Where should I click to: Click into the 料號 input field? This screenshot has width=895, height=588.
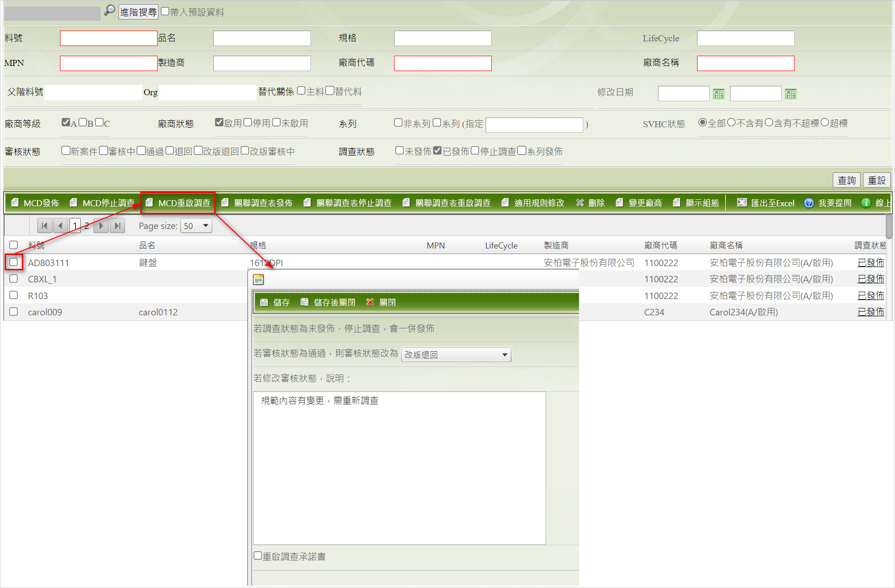[x=109, y=38]
